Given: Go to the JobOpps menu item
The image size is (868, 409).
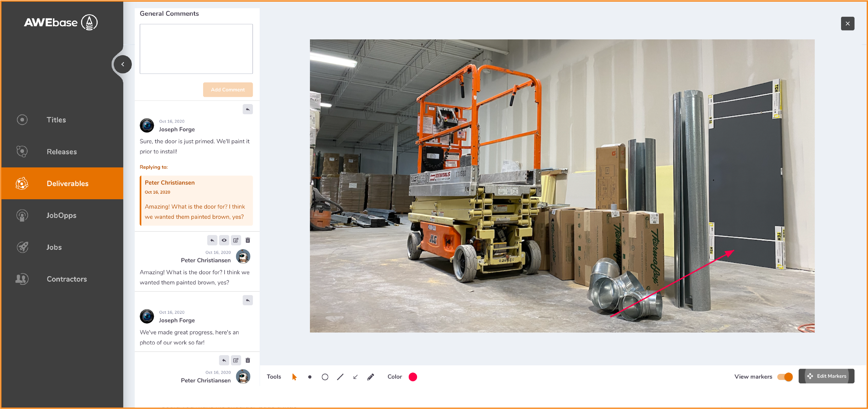Looking at the screenshot, I should pos(61,215).
